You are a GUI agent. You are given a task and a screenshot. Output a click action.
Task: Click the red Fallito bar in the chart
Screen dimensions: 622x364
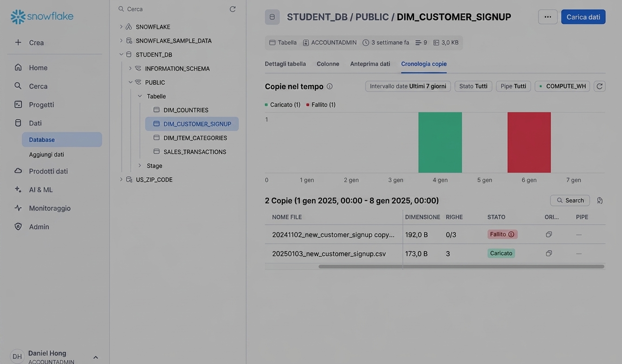[x=529, y=143]
